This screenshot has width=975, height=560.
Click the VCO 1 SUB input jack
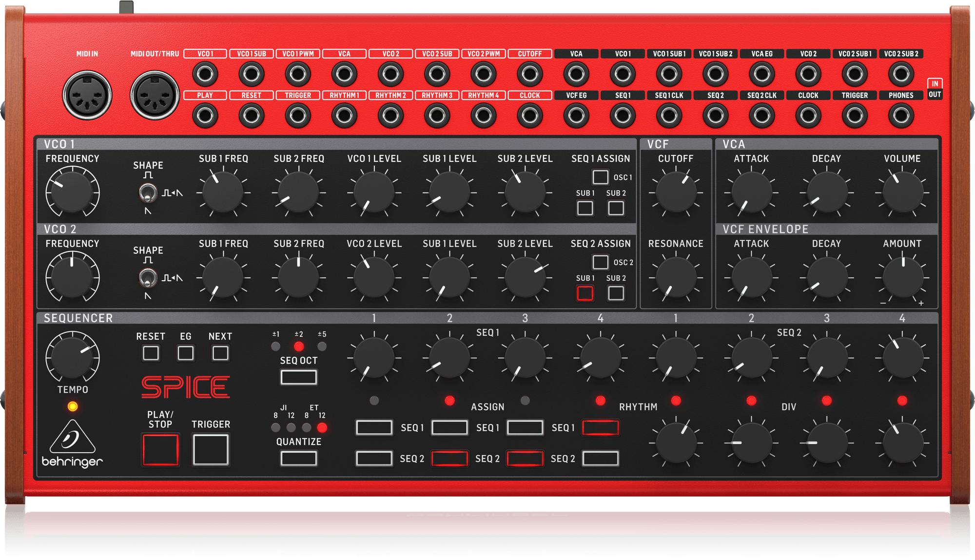click(x=252, y=74)
